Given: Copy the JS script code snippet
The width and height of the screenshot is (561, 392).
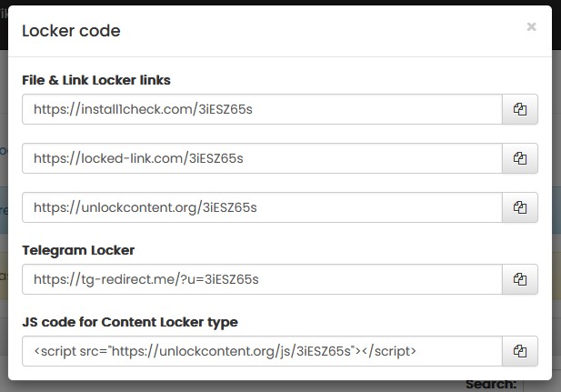Looking at the screenshot, I should [x=520, y=351].
